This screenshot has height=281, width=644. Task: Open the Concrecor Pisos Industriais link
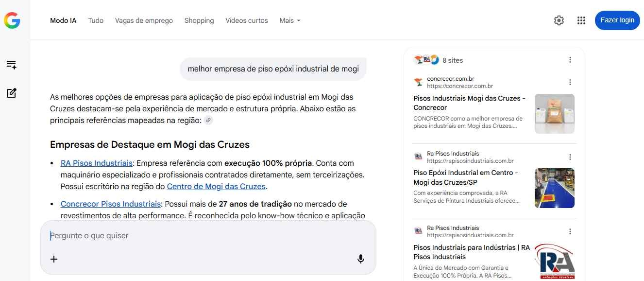point(111,204)
